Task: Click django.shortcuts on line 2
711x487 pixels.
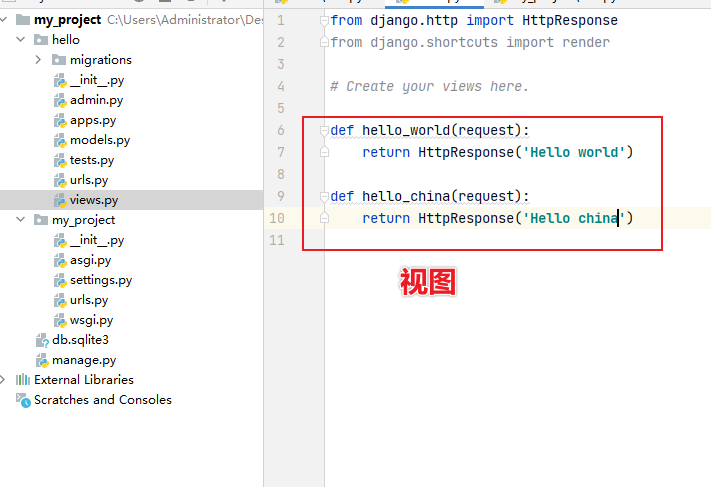Action: 433,42
